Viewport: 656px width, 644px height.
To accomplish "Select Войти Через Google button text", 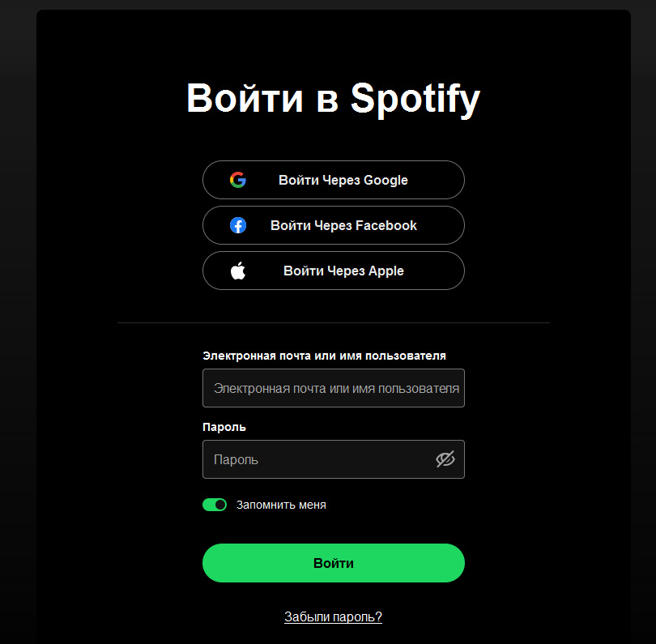I will (343, 180).
